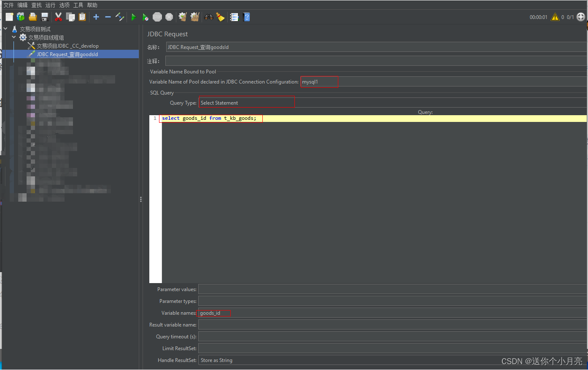This screenshot has width=588, height=370.
Task: Open the function helper dialog icon
Action: [x=234, y=17]
